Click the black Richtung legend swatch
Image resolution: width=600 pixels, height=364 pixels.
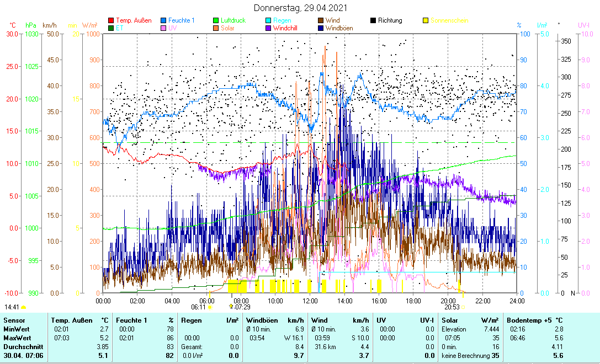(373, 20)
